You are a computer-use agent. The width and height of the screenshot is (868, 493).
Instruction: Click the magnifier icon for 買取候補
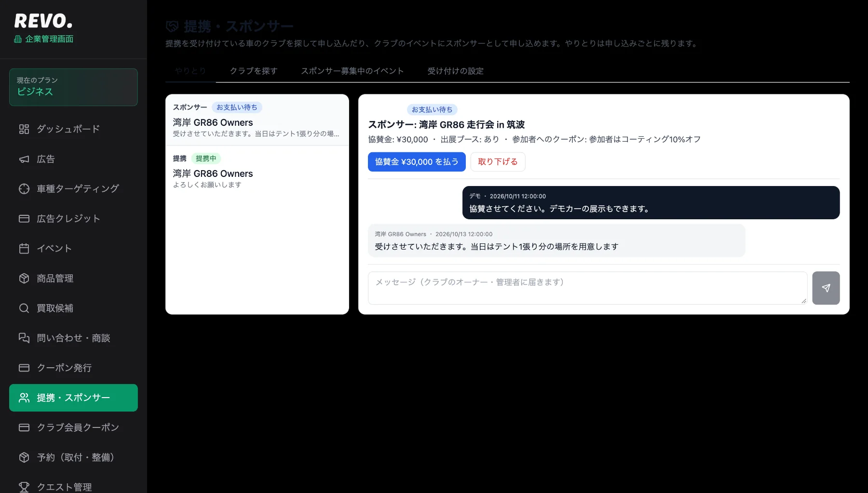tap(24, 308)
